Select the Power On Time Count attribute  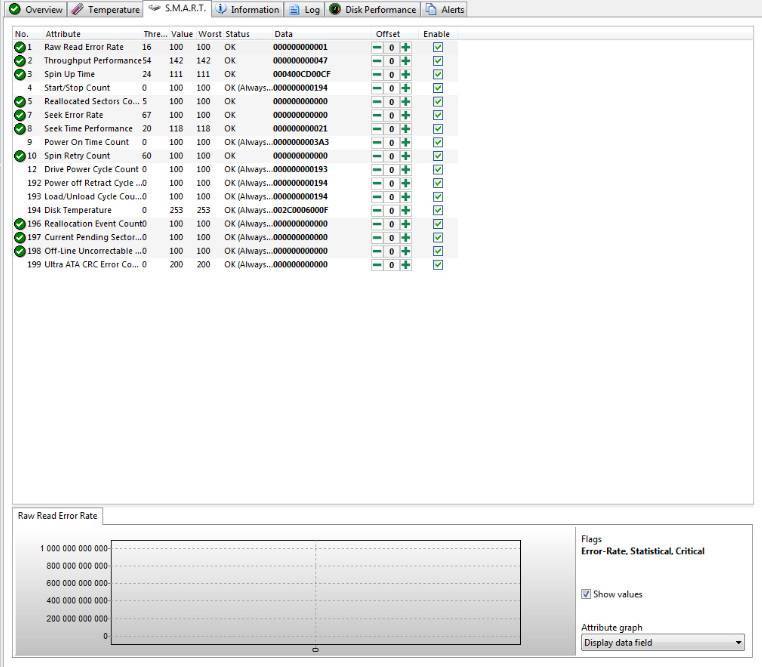point(87,142)
